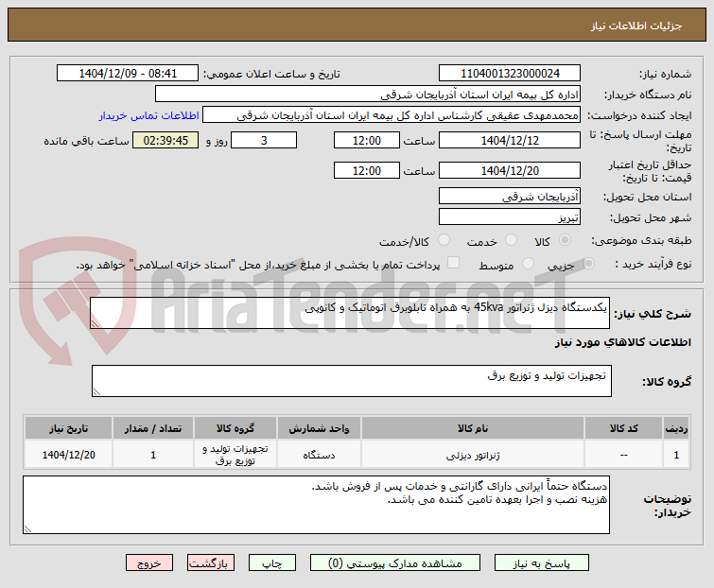This screenshot has height=588, width=714.
Task: Click the response deadline date 1404/12/12
Action: tap(510, 140)
